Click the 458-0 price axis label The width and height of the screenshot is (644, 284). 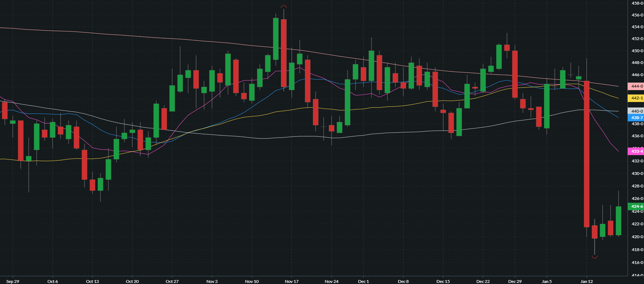coord(637,3)
